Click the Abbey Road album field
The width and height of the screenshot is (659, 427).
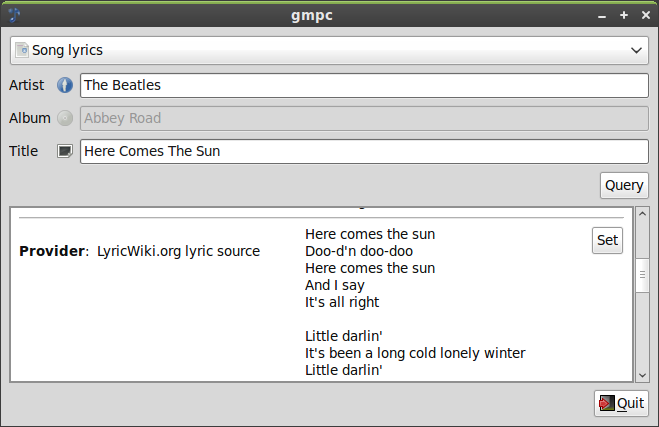[x=364, y=118]
